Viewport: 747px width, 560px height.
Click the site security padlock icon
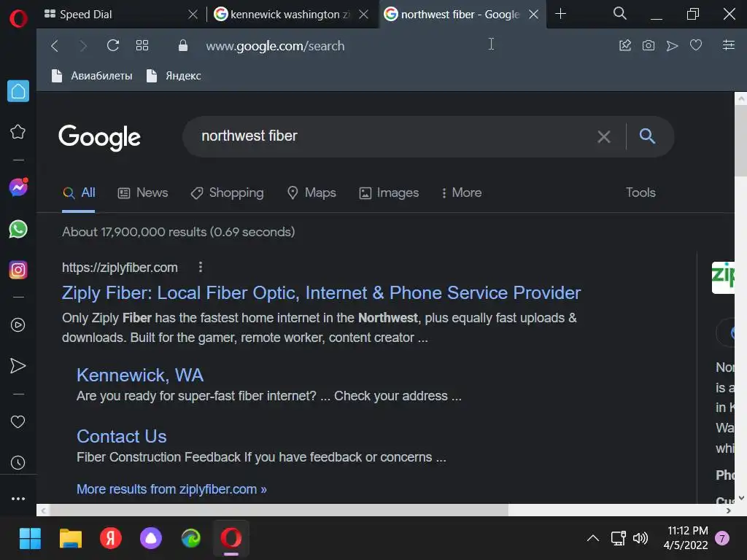click(183, 46)
